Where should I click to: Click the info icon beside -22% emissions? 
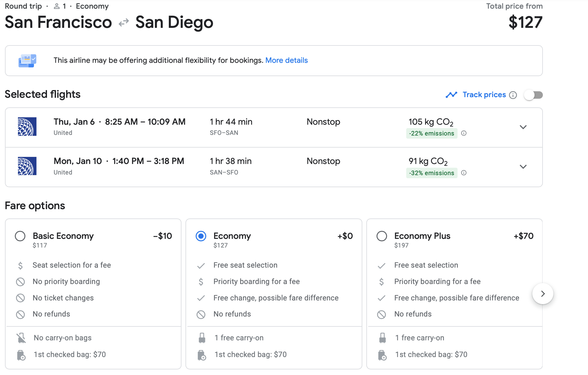click(x=464, y=133)
